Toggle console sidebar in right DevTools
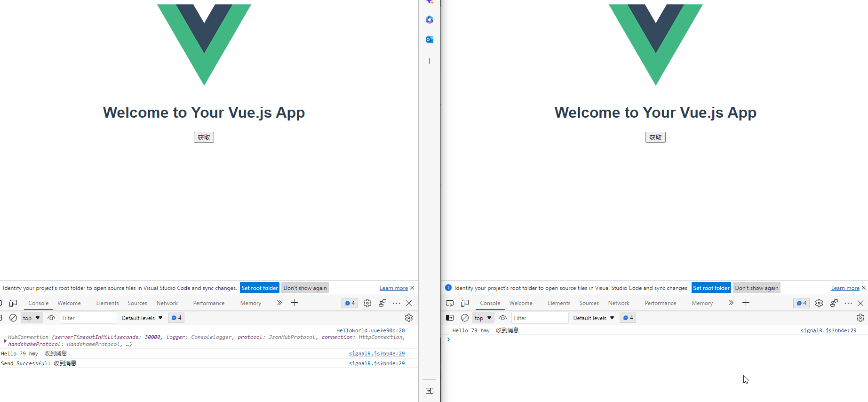Viewport: 868px width, 402px height. [x=450, y=318]
